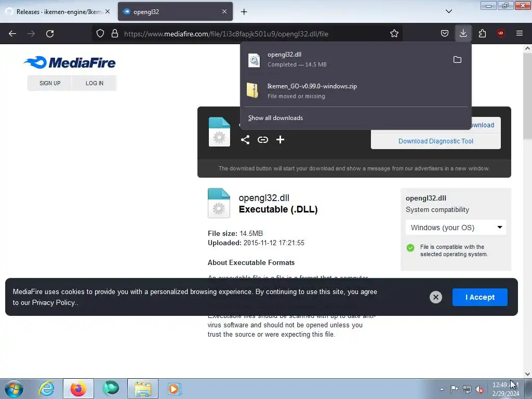Screen dimensions: 532x399
Task: Open the media player taskbar icon
Action: (x=175, y=389)
